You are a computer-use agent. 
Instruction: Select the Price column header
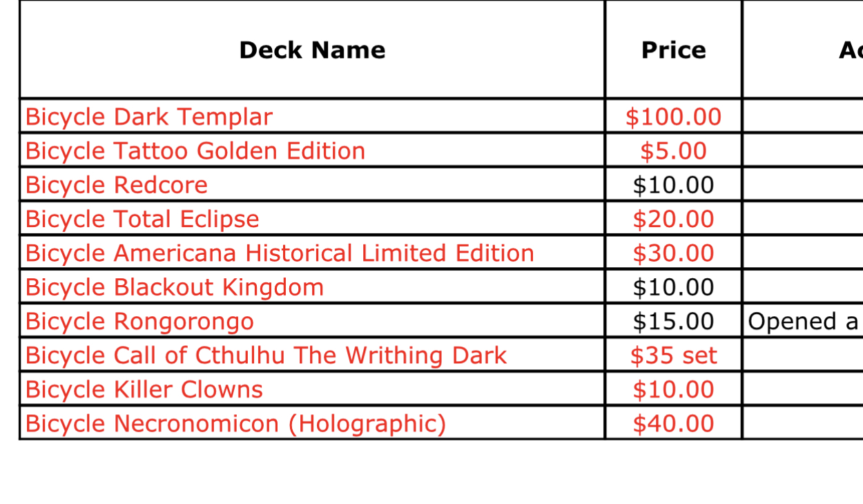(x=673, y=50)
